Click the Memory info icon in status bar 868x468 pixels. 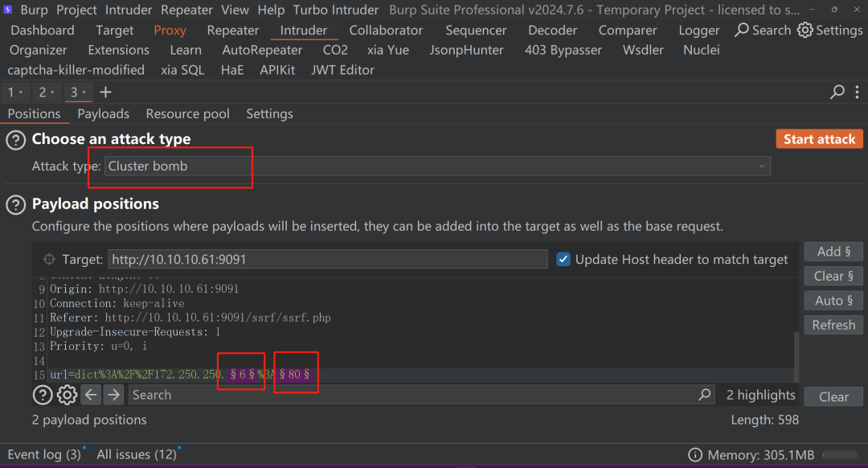[694, 455]
